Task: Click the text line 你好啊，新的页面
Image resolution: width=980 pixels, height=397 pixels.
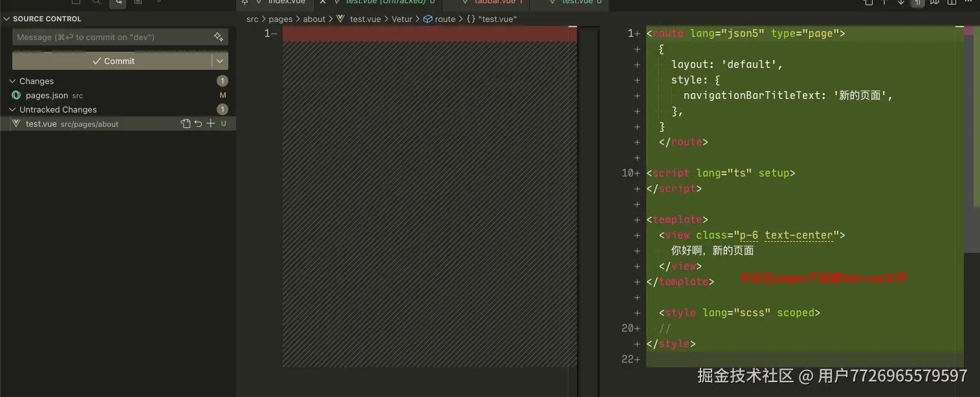Action: click(712, 251)
